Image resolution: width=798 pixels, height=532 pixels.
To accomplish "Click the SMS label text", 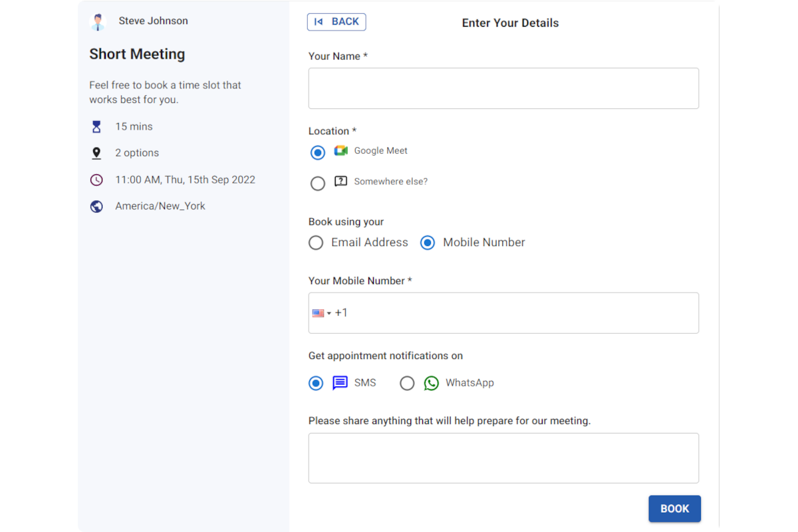I will coord(365,383).
